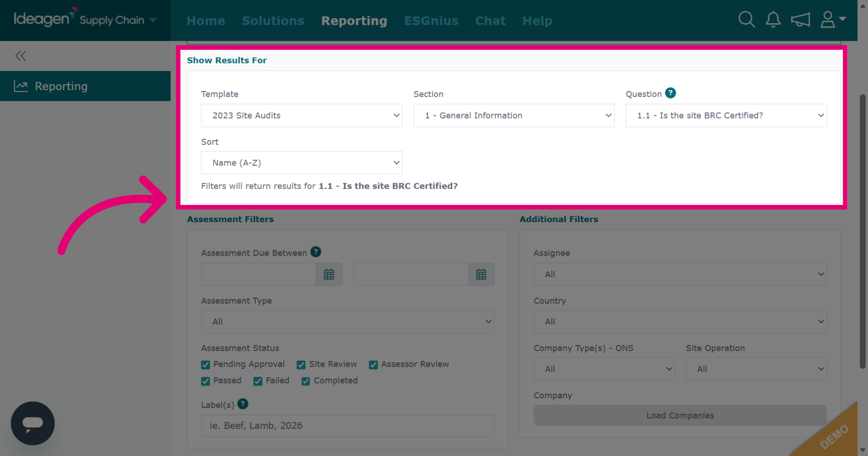Image resolution: width=868 pixels, height=456 pixels.
Task: Click the Ideagen logo
Action: click(44, 19)
